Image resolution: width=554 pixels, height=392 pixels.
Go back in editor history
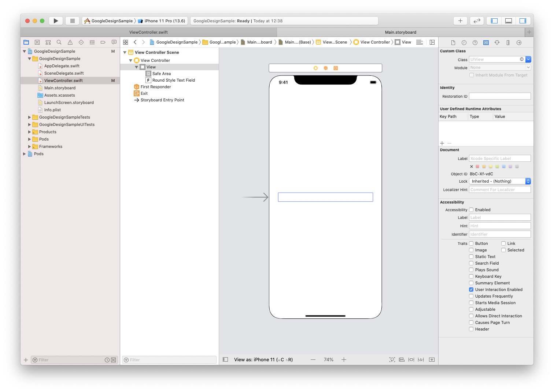click(x=135, y=42)
